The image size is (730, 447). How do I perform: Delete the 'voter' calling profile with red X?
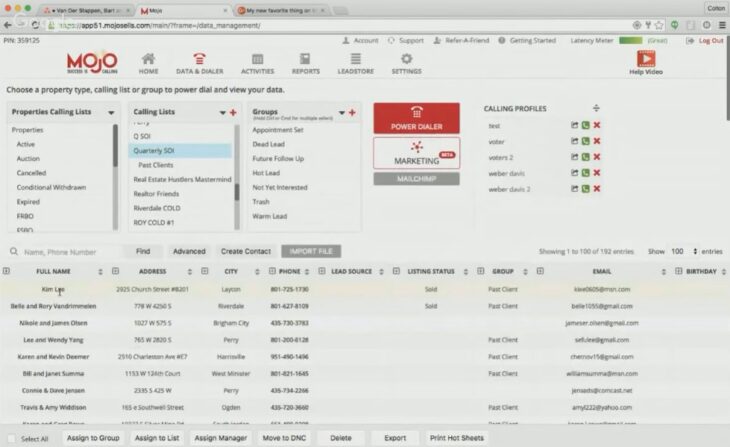pos(597,141)
